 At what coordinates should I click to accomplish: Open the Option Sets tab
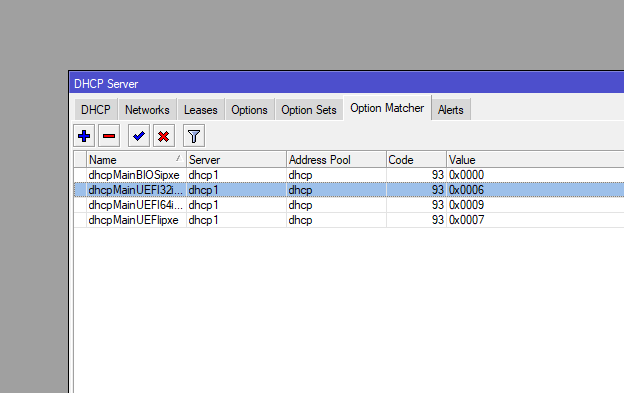(x=309, y=109)
